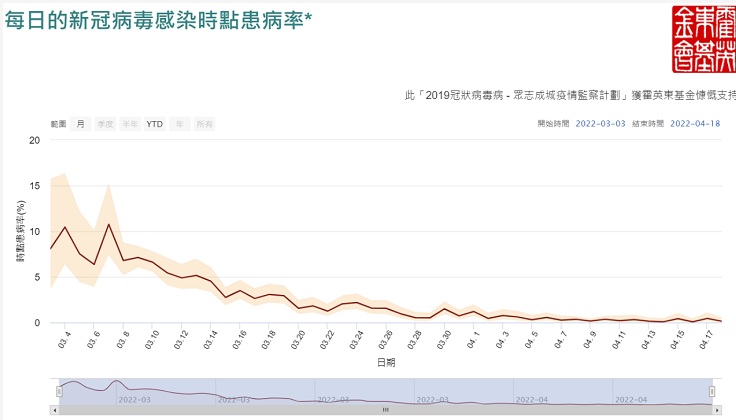Viewport: 736px width, 420px height.
Task: Edit the end date 2022-04-18
Action: [x=695, y=124]
